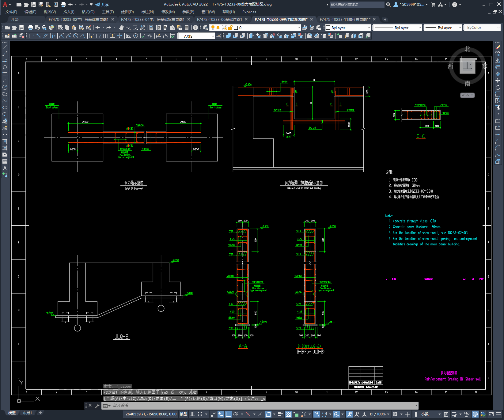Click the 模型 model space button in status bar
Viewport: 504px width, 420px height.
click(184, 414)
